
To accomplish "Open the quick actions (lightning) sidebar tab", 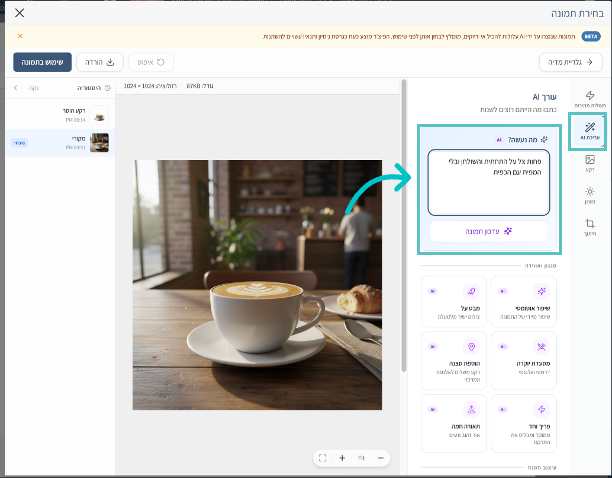I will click(590, 99).
